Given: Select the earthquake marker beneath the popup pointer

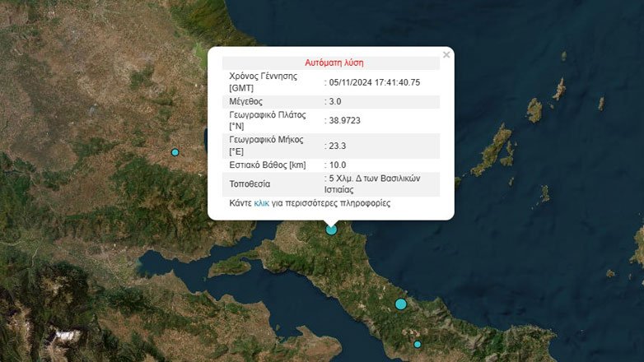Looking at the screenshot, I should pos(331,230).
